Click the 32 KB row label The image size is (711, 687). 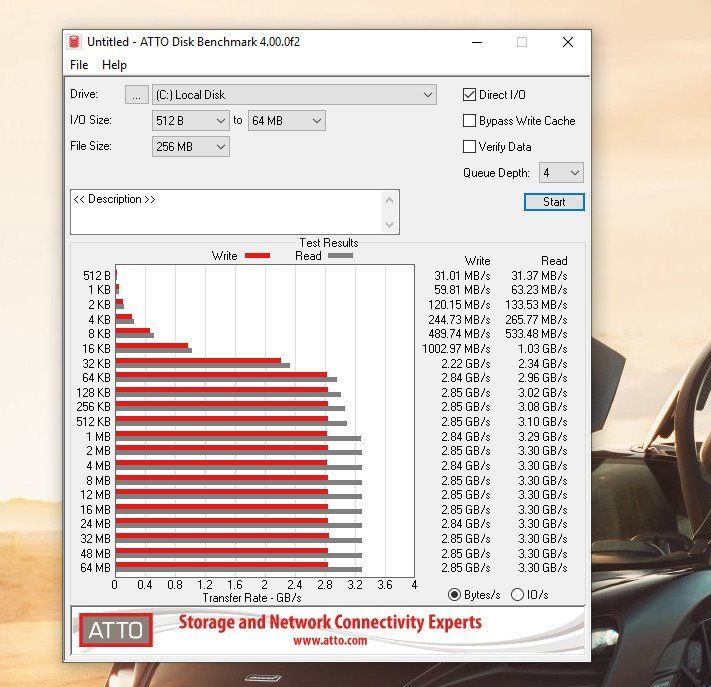pyautogui.click(x=96, y=364)
